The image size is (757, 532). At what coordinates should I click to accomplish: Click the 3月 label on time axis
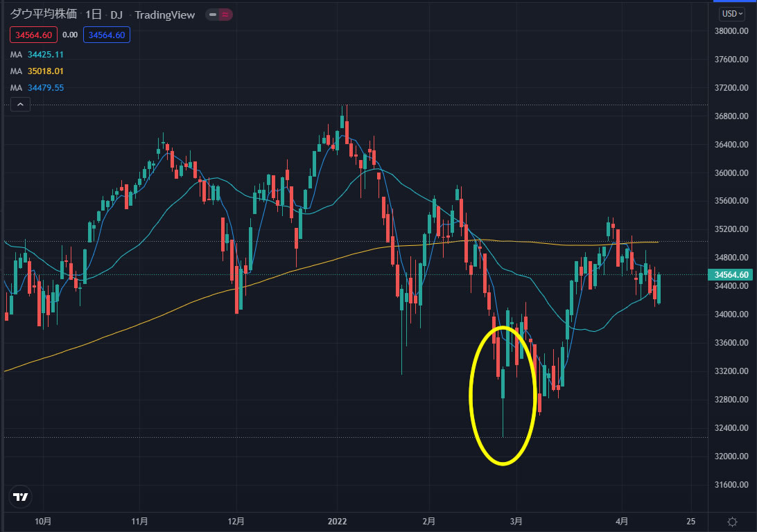(516, 521)
